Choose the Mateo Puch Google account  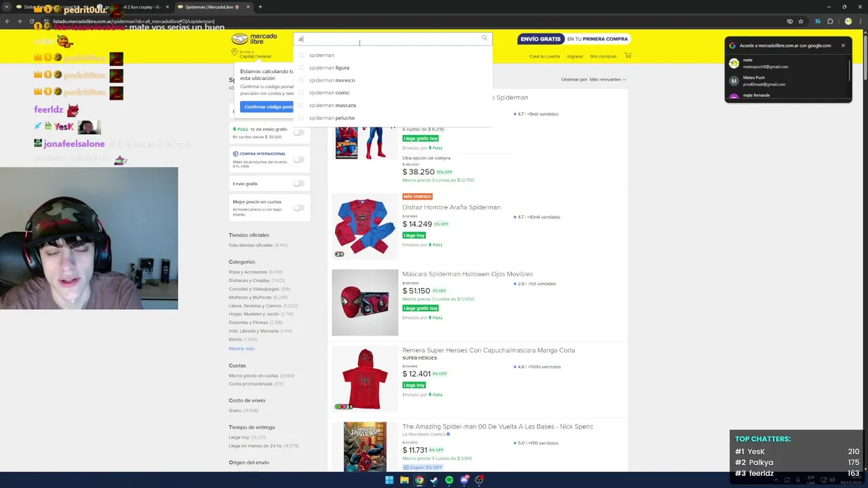click(787, 81)
